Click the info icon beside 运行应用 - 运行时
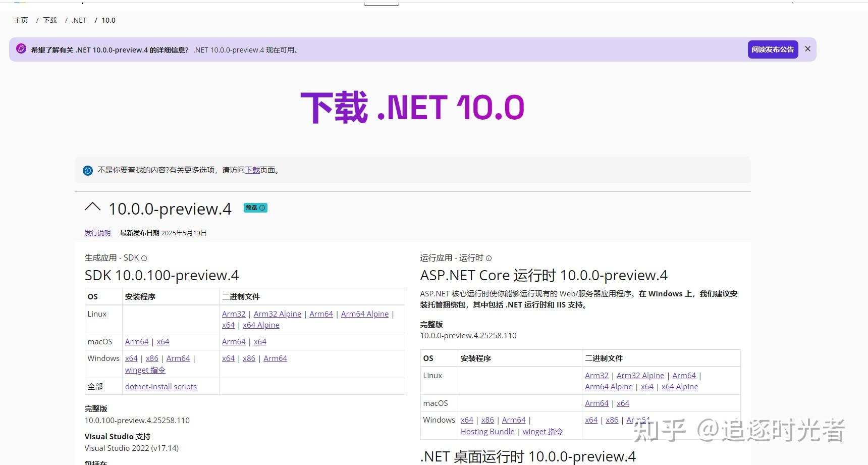 [489, 258]
